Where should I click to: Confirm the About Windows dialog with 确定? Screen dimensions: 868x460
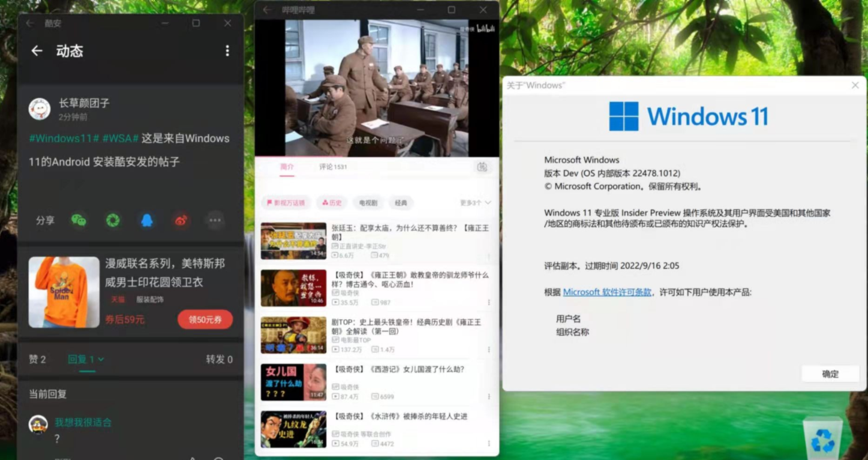830,374
